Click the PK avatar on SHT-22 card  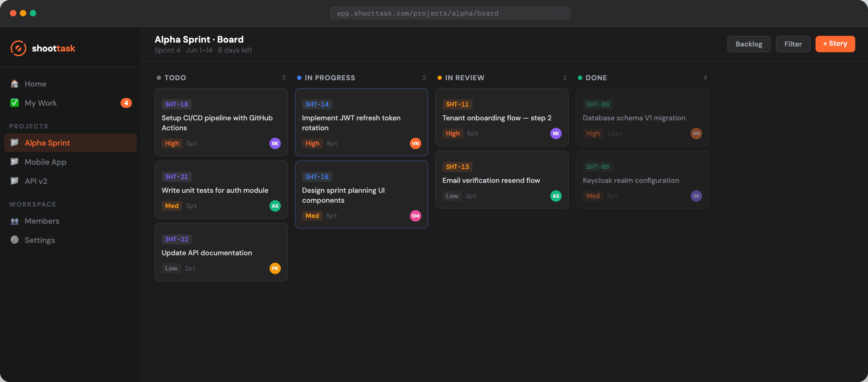pos(275,268)
